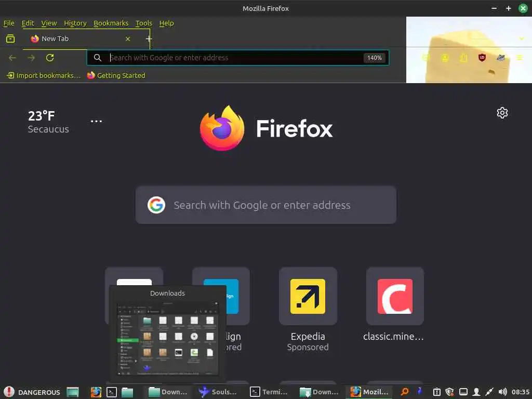Click the search magnifier in address bar
This screenshot has width=532, height=399.
coord(97,58)
